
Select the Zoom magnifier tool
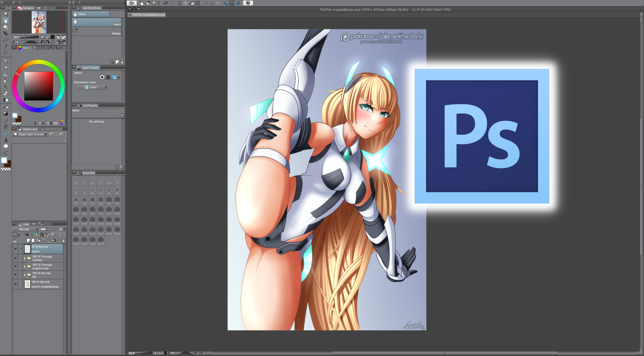6,14
